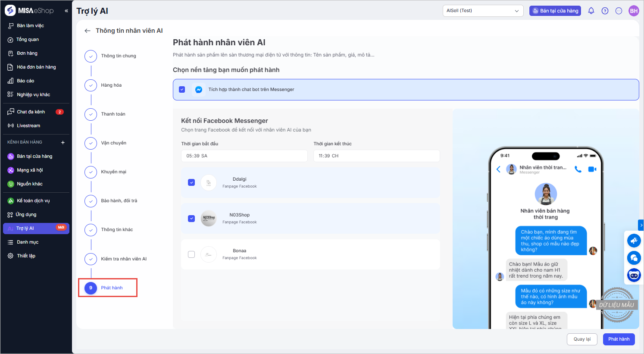Click the Phát hành button at bottom right
The image size is (644, 354).
click(619, 339)
